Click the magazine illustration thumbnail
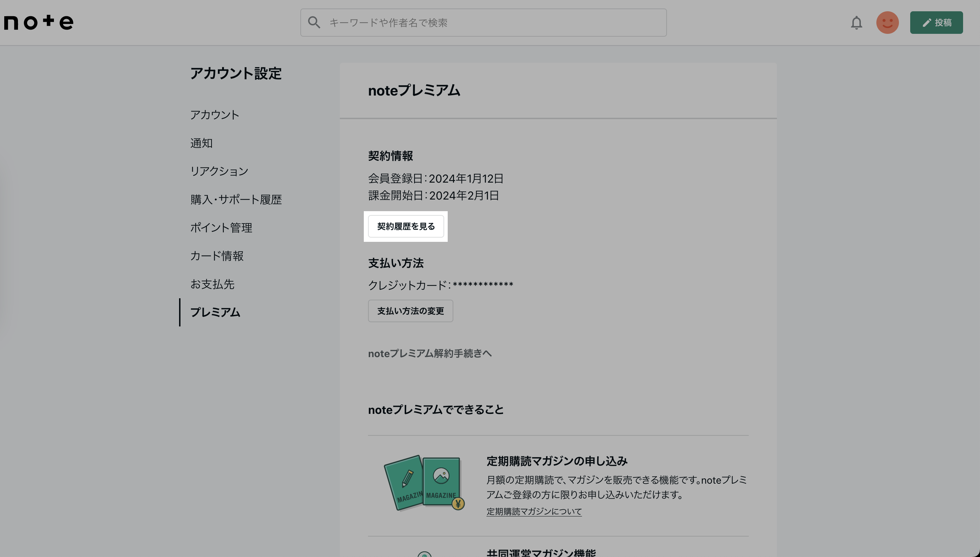 [x=424, y=483]
